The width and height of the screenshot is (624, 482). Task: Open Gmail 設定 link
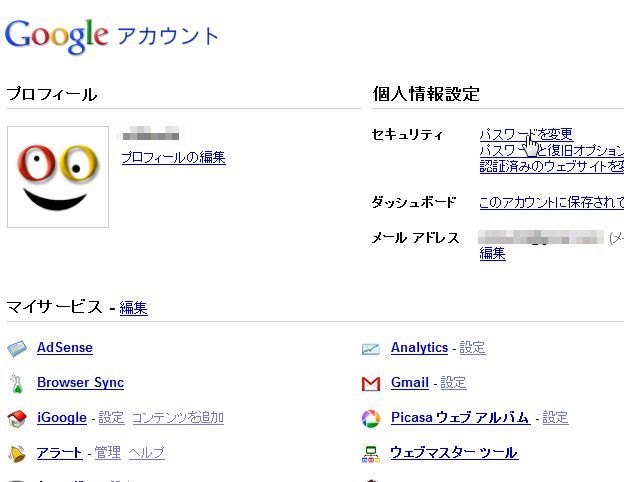pos(453,382)
